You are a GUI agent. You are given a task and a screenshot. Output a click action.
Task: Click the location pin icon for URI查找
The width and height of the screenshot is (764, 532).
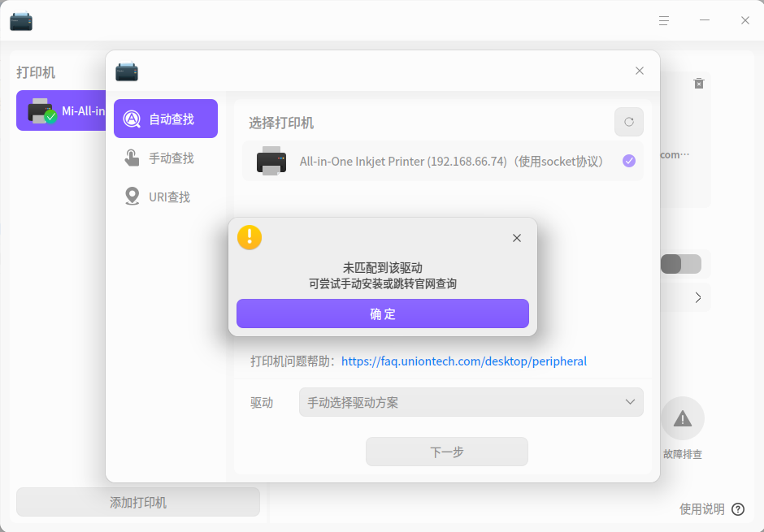pos(132,197)
